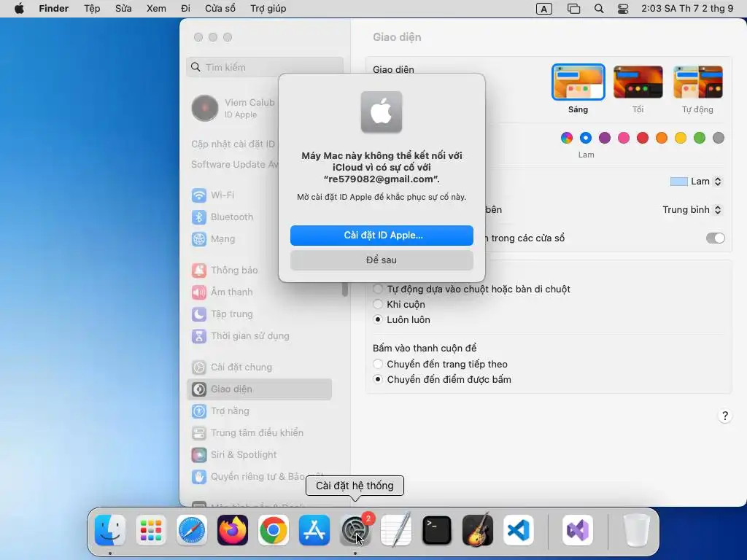Screen dimensions: 747x560
Task: Open the Sửa menu
Action: (123, 9)
